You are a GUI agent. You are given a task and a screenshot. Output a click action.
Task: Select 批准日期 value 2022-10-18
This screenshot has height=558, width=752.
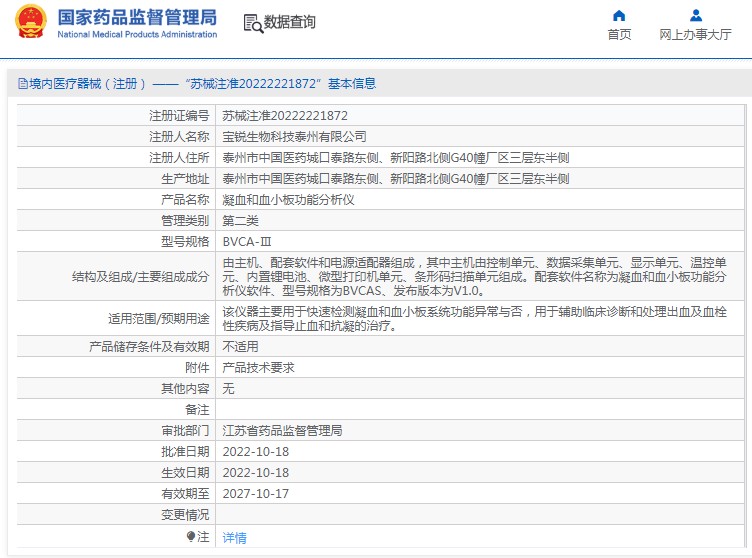pos(256,451)
